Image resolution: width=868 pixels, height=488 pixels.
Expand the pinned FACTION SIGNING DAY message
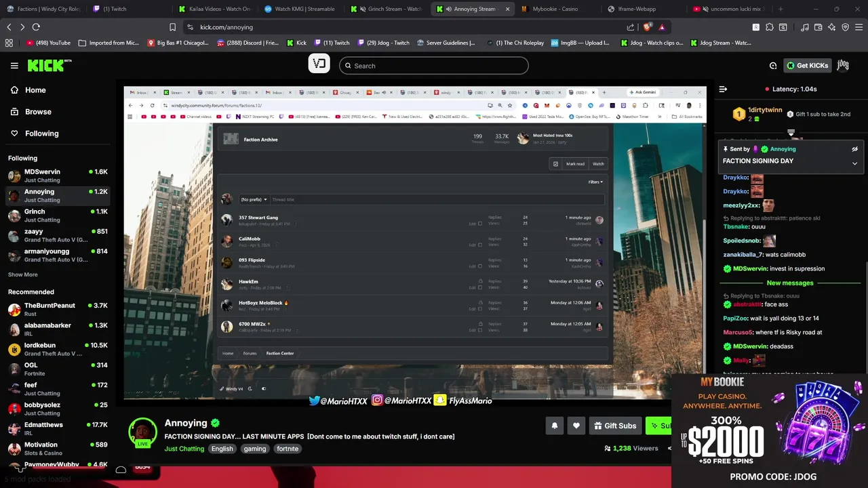[x=854, y=163]
